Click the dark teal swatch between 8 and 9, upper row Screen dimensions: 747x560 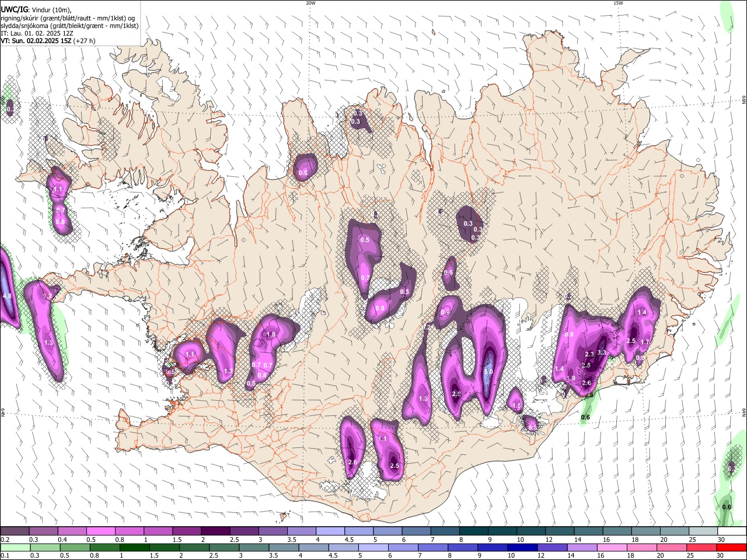[474, 531]
